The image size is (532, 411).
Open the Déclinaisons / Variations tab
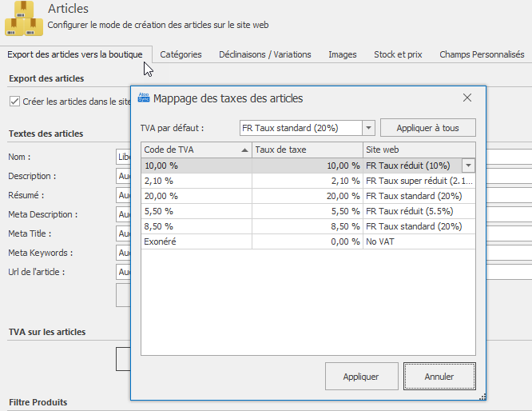click(x=265, y=54)
